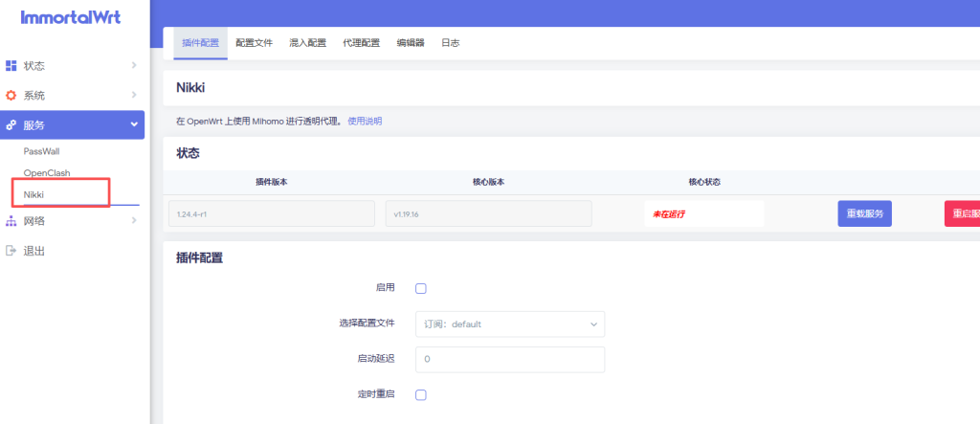Screen dimensions: 980x424
Task: Switch to the 日志 tab
Action: coord(451,43)
